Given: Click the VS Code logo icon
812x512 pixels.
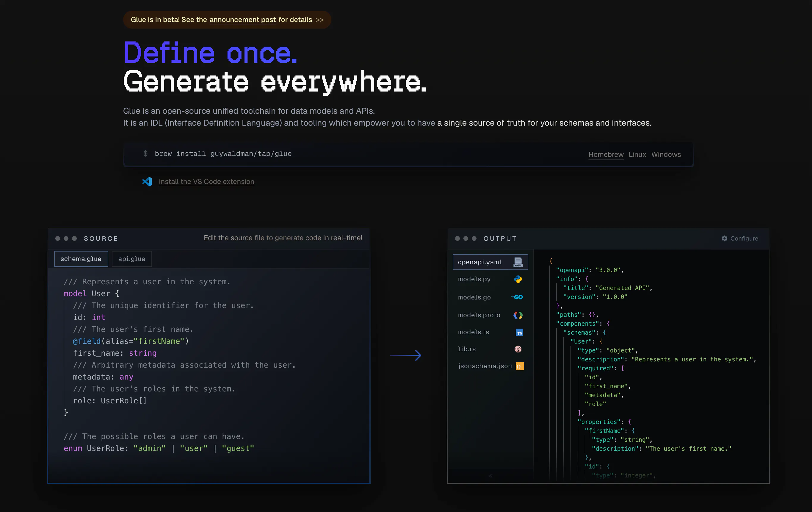Looking at the screenshot, I should 147,182.
